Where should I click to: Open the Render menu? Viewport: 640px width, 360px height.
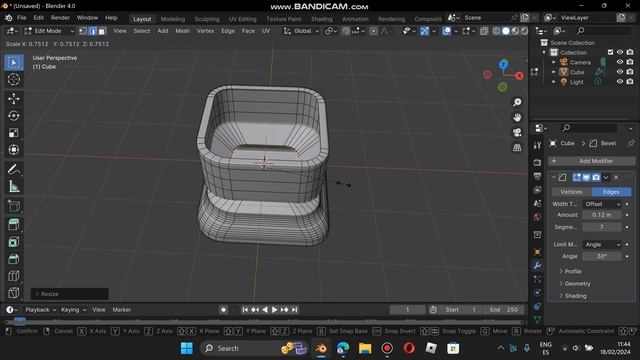60,18
